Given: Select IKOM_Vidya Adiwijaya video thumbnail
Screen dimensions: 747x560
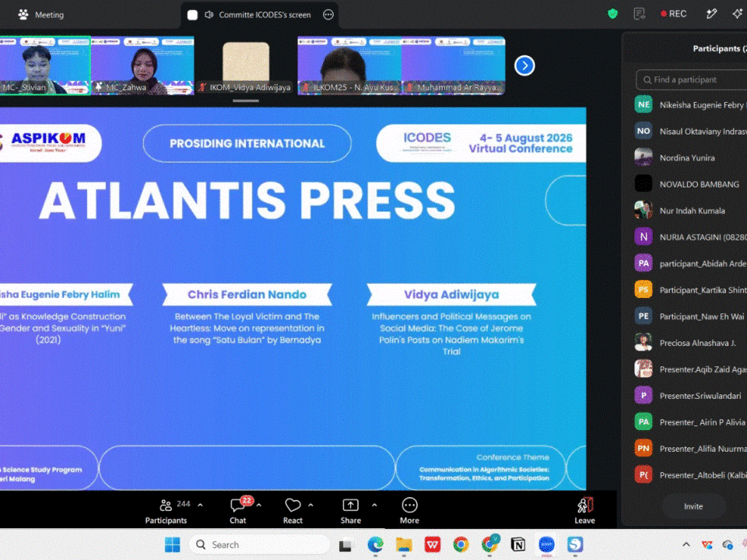Looking at the screenshot, I should [246, 65].
